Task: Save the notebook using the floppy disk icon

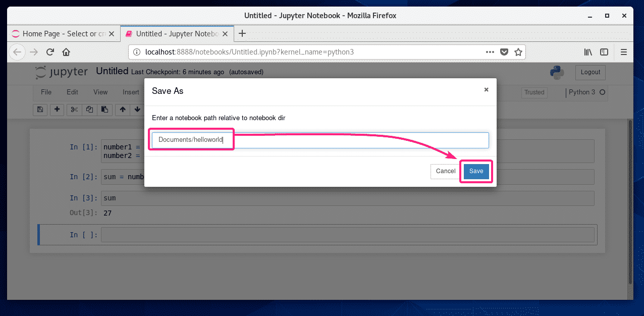Action: tap(40, 110)
